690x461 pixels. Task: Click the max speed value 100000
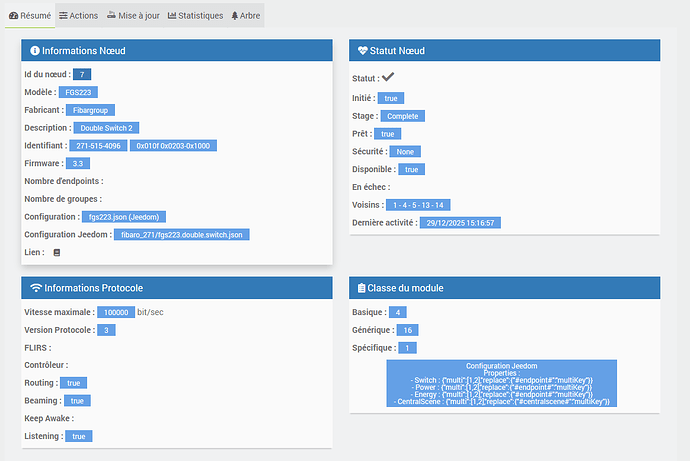[x=116, y=312]
